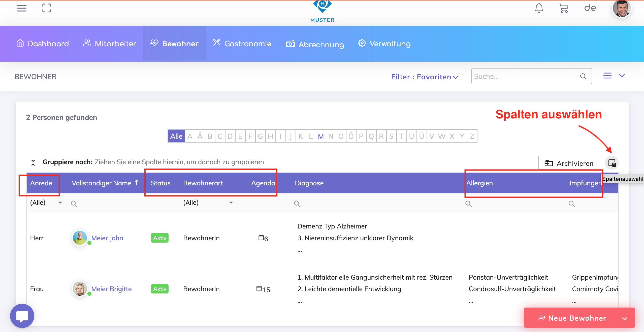Image resolution: width=644 pixels, height=332 pixels.
Task: Select the Alle letter filter
Action: pos(176,136)
